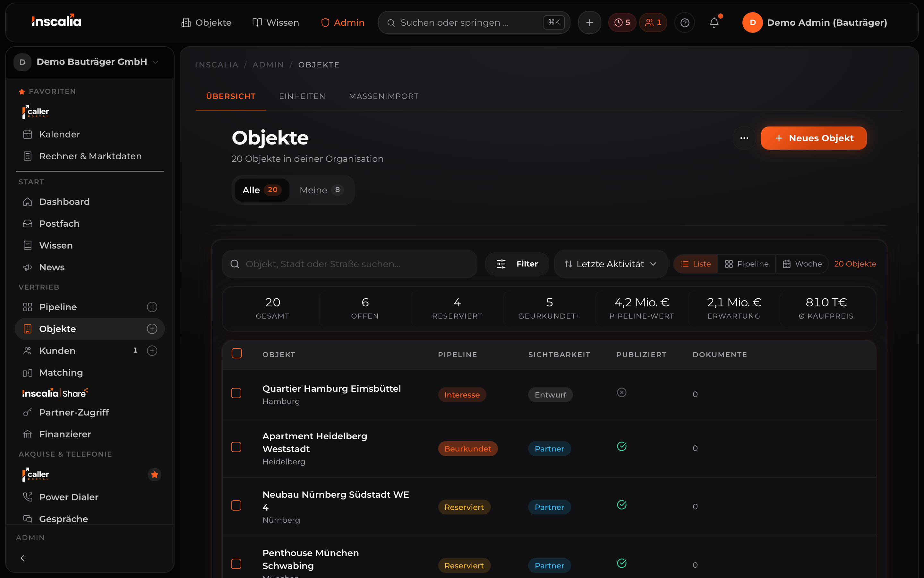Open Objekte in the top navigation
The width and height of the screenshot is (924, 578).
[x=206, y=22]
